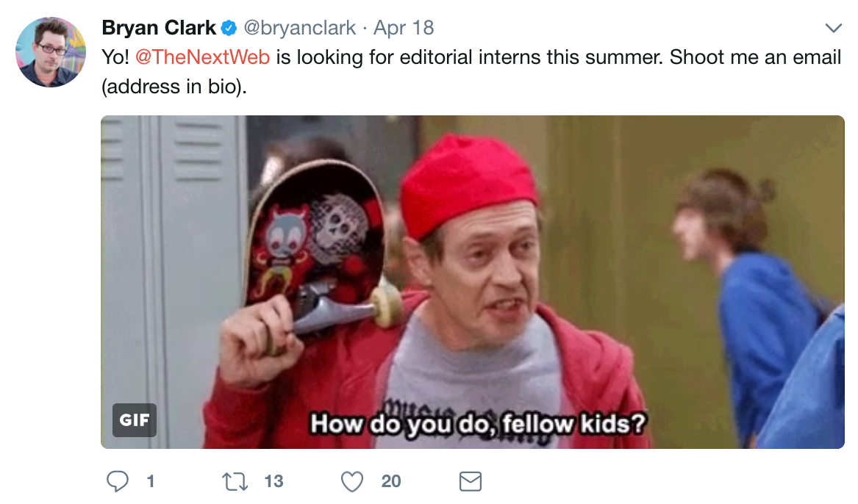The width and height of the screenshot is (858, 504).
Task: Click the 'How do you do, fellow kids?' caption
Action: pos(478,424)
